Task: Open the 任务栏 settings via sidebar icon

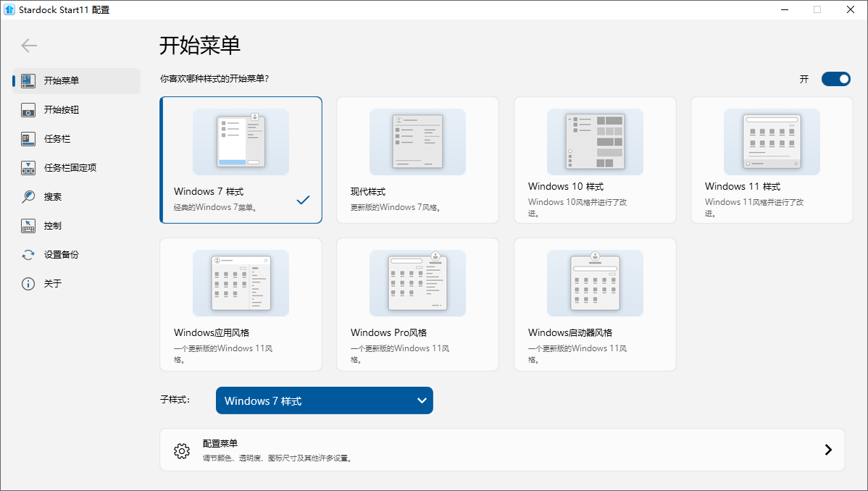Action: (28, 138)
